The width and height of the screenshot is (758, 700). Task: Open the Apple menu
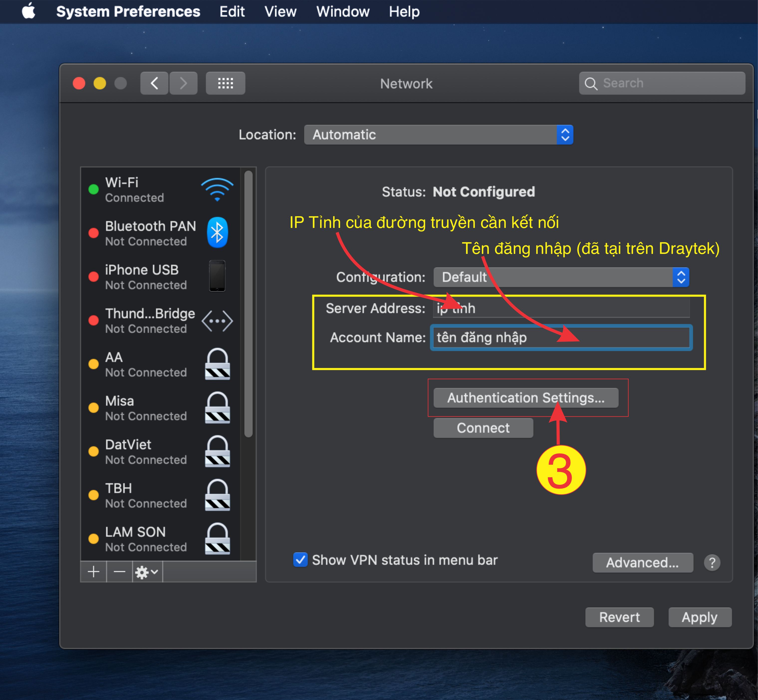coord(29,11)
